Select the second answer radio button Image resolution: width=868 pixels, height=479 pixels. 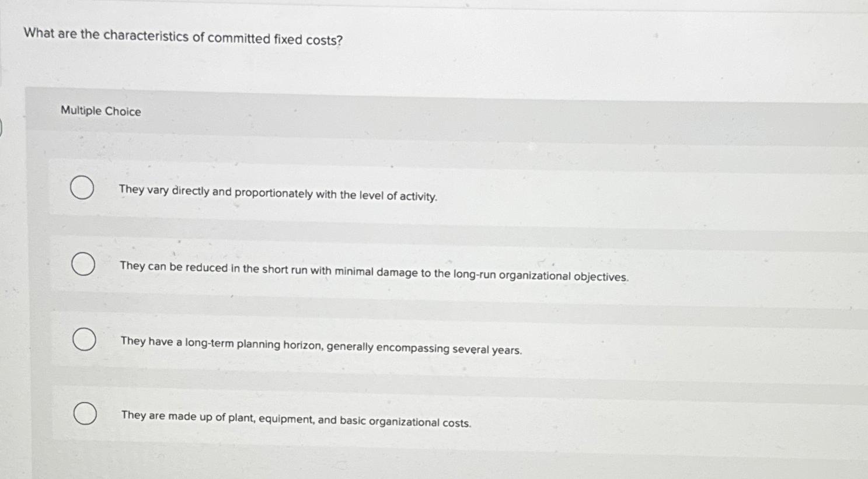[82, 264]
